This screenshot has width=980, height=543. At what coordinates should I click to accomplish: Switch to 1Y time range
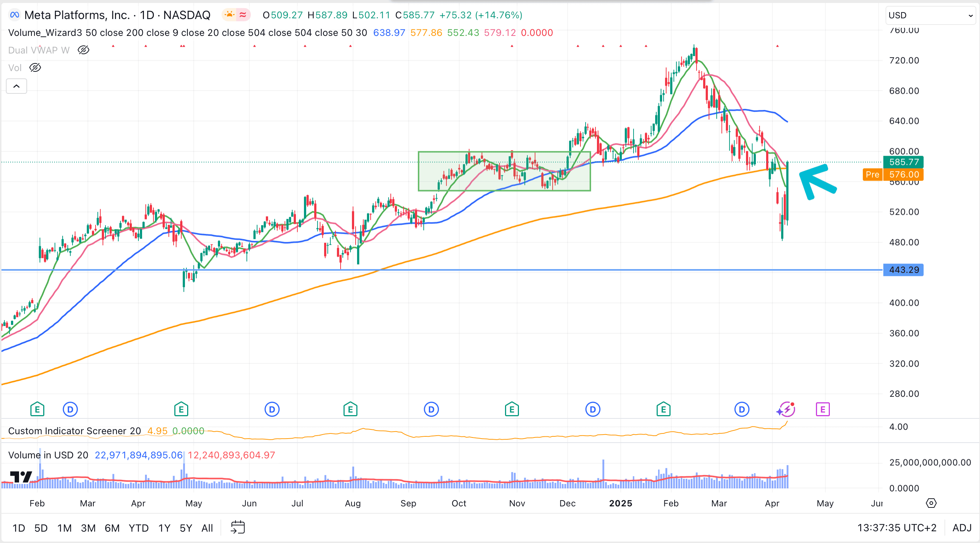point(164,528)
